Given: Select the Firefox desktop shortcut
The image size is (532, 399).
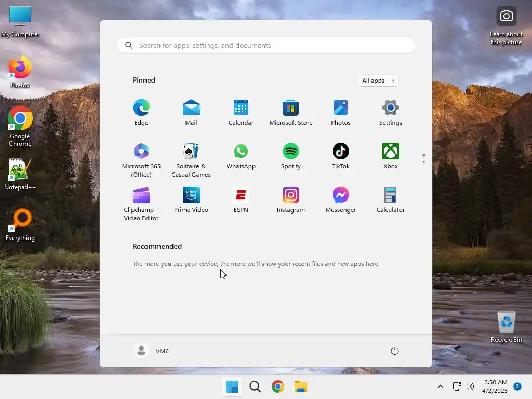Looking at the screenshot, I should 20,72.
